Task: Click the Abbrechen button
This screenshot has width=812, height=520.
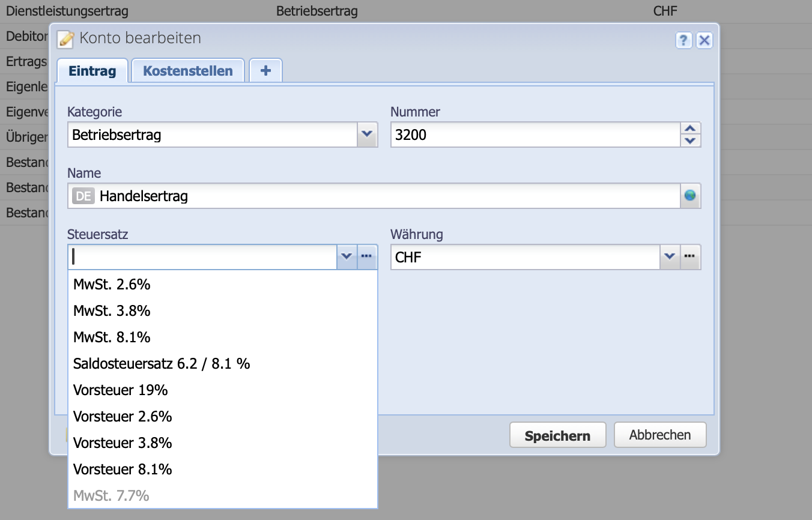Action: coord(659,435)
